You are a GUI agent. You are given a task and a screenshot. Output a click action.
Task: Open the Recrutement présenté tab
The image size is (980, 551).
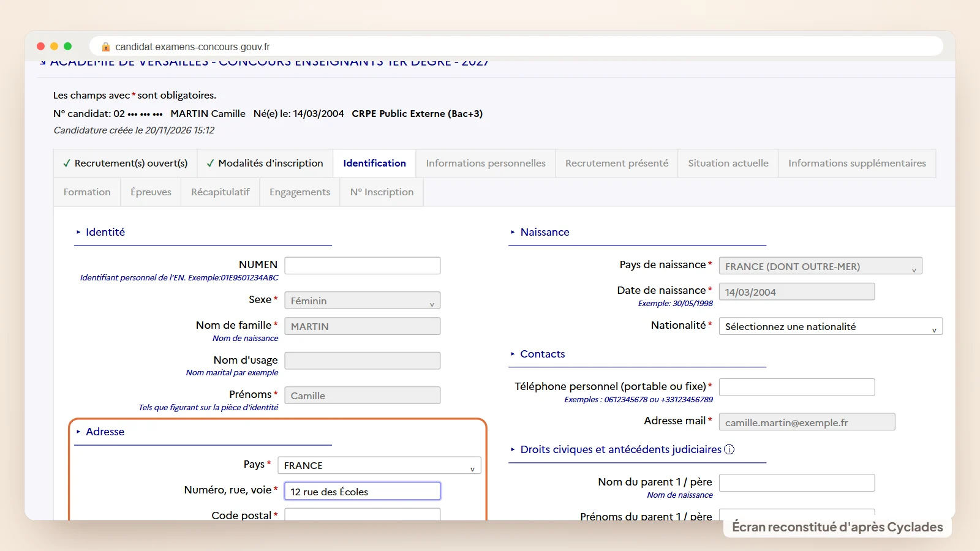click(617, 163)
